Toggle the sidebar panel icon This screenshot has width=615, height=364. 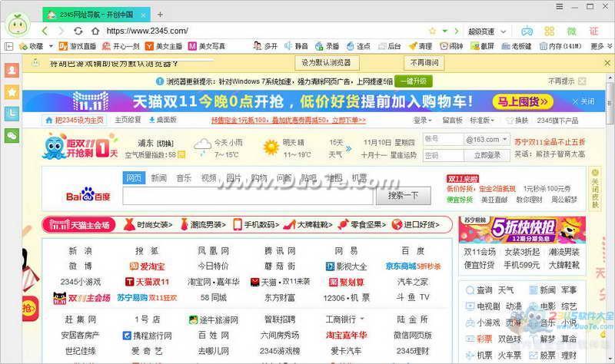(8, 46)
